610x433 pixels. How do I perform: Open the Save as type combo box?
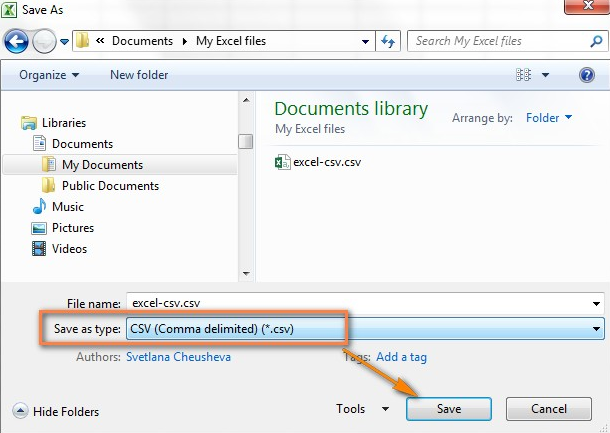tap(365, 329)
